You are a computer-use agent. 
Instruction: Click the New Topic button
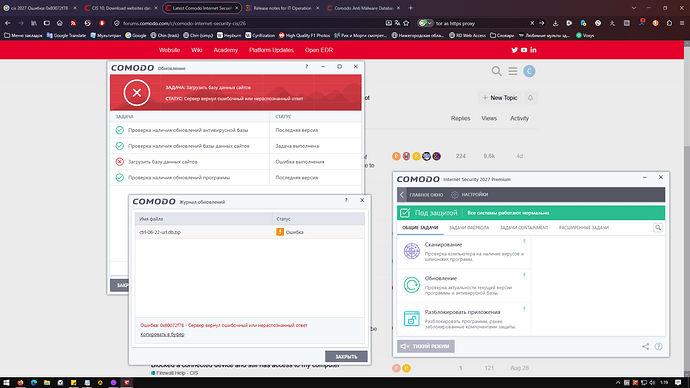click(500, 98)
